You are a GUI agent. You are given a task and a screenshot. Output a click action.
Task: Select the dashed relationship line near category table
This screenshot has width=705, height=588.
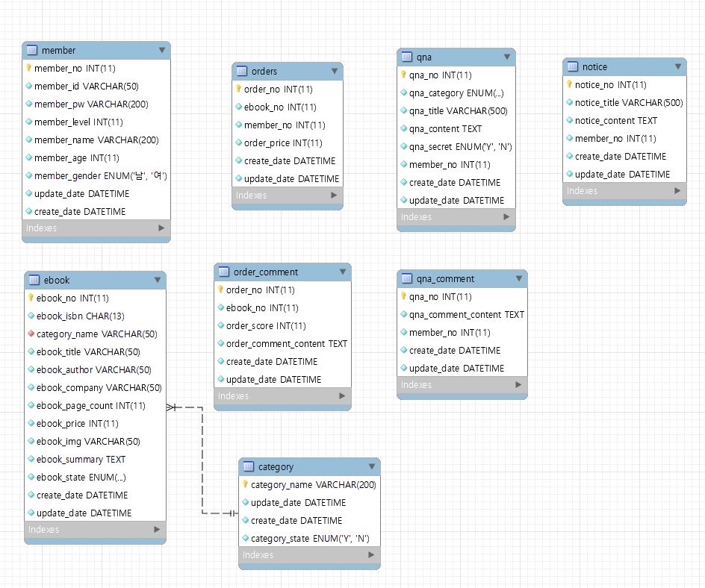pyautogui.click(x=202, y=463)
